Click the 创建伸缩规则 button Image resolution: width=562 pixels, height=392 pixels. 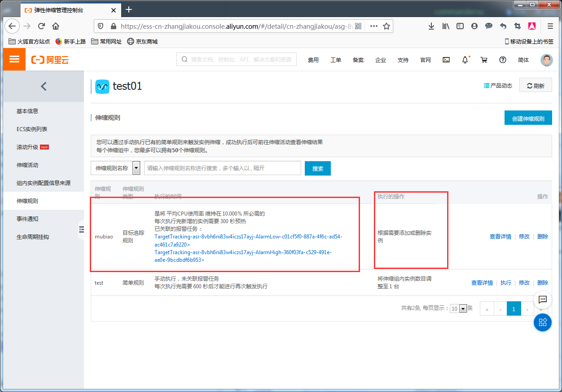(528, 119)
